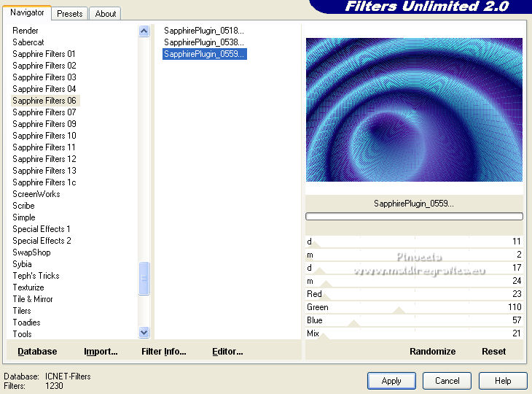This screenshot has width=532, height=394.
Task: Select ScreenWorks category
Action: point(36,194)
